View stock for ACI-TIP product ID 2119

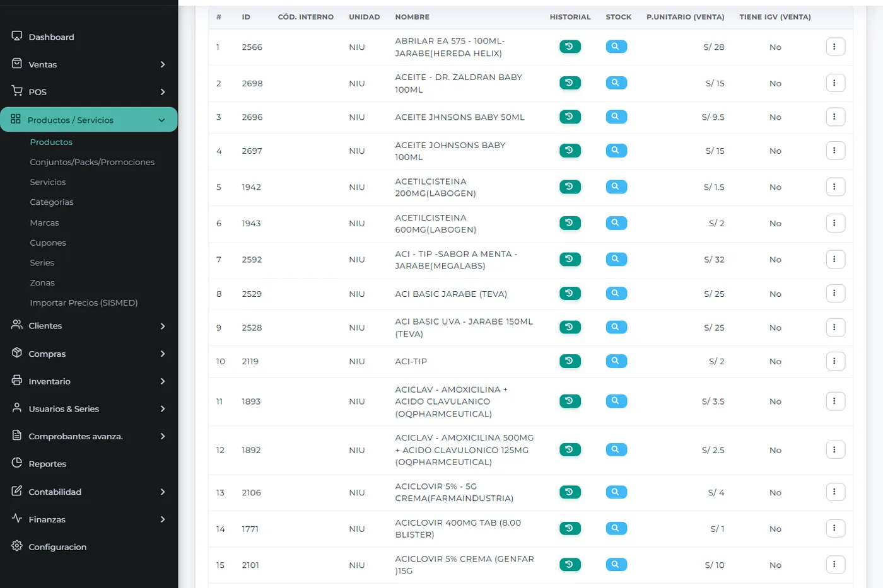[x=616, y=361]
